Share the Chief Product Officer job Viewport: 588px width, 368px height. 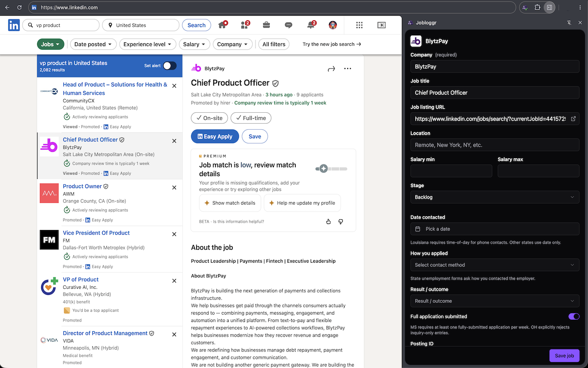pos(331,69)
